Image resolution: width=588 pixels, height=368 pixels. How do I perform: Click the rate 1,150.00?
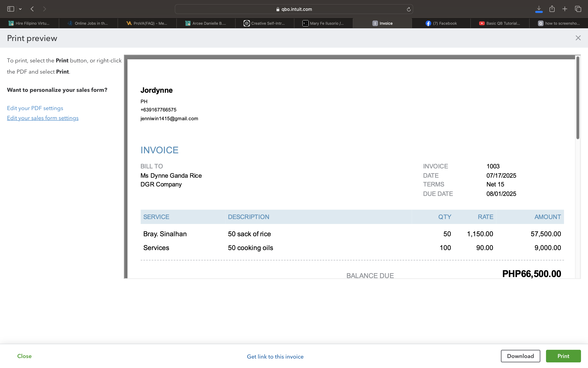click(x=480, y=234)
